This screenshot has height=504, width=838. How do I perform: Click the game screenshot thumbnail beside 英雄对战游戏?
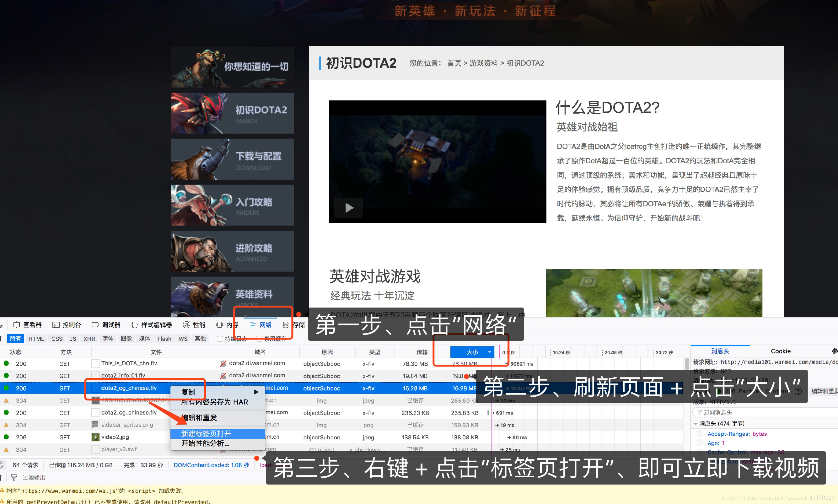[654, 293]
